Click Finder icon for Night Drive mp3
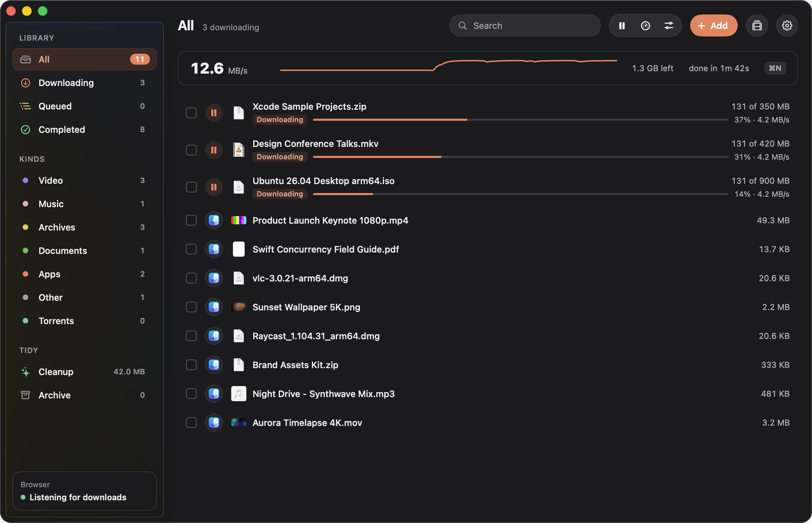Screen dimensions: 812x523 [214, 394]
